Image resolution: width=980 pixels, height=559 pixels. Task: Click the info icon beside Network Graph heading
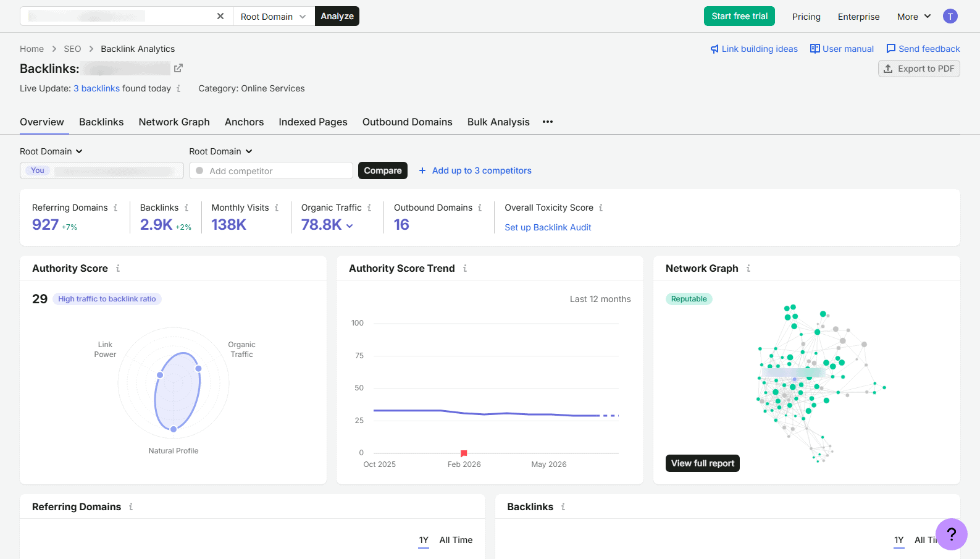coord(748,268)
